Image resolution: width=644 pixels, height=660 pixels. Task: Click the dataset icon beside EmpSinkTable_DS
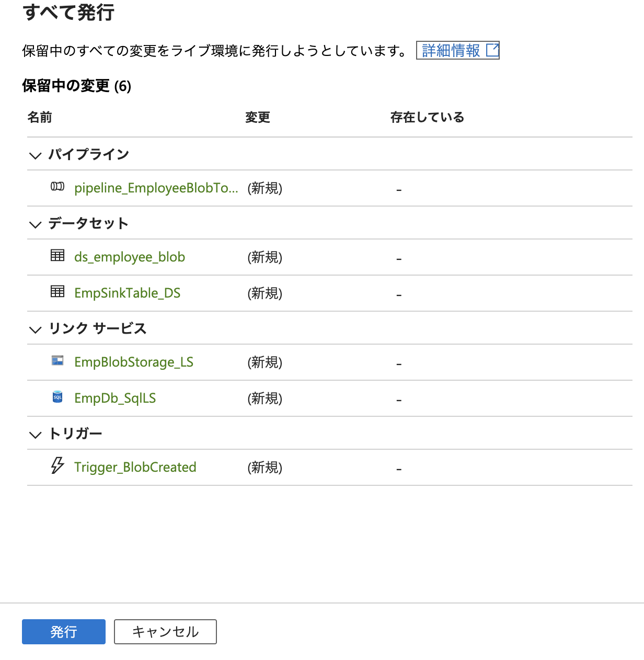tap(57, 292)
